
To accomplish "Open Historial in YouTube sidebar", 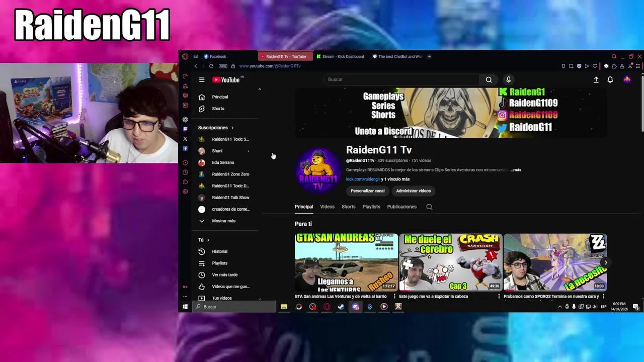I will pyautogui.click(x=220, y=251).
